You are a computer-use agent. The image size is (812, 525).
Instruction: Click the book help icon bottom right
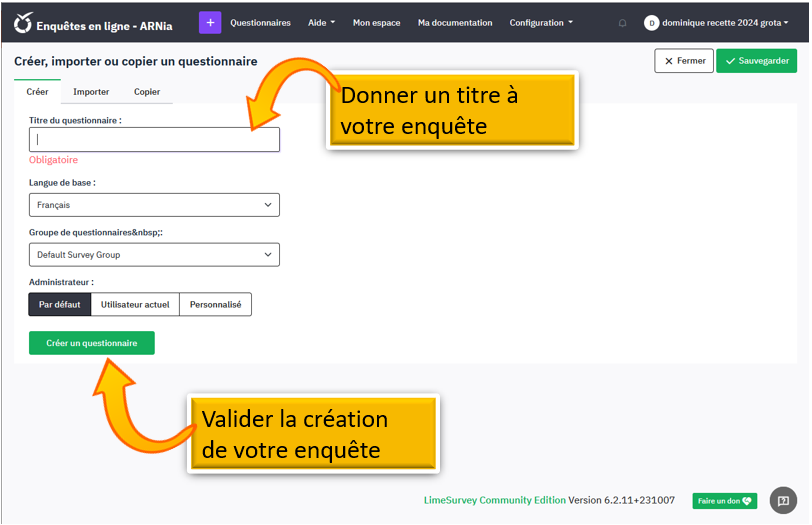[x=784, y=500]
